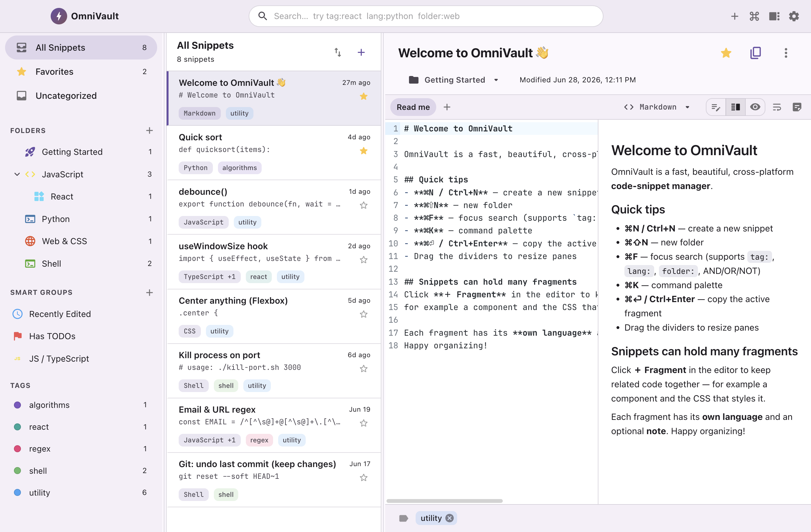This screenshot has height=532, width=811.
Task: Open the JS / TypeScript smart group
Action: [x=81, y=359]
